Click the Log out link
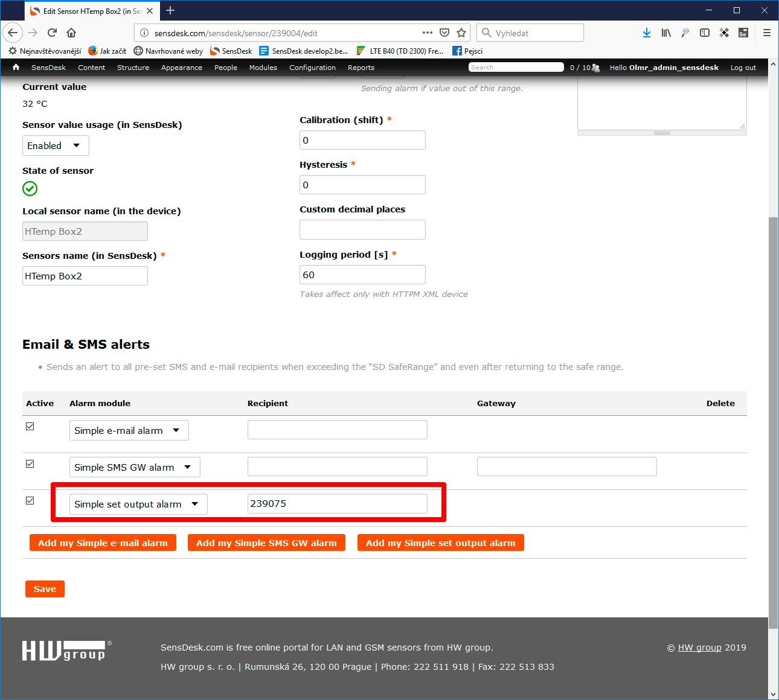 743,68
